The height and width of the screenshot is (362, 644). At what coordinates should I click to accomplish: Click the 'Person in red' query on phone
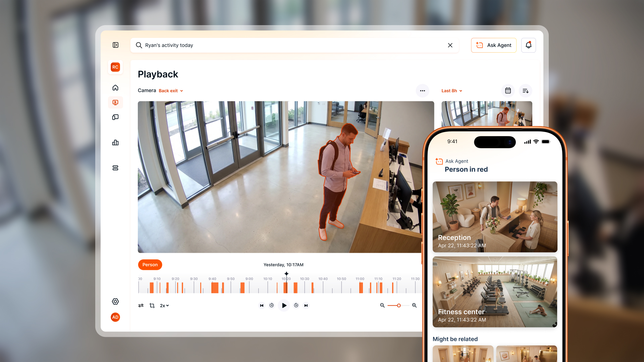click(466, 170)
